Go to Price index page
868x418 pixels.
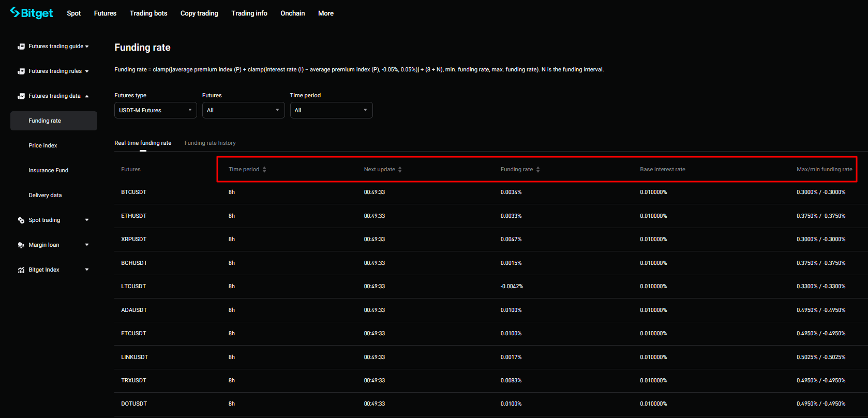pos(43,146)
